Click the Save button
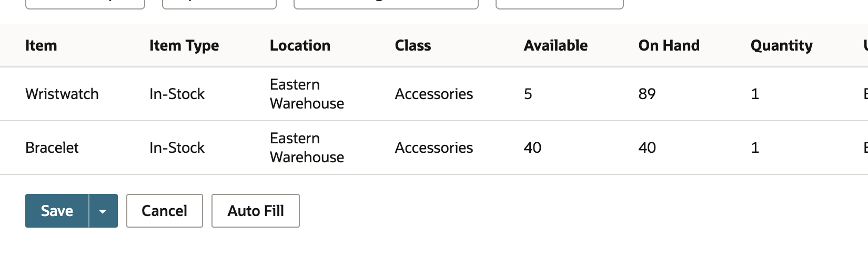The height and width of the screenshot is (274, 868). (x=57, y=211)
